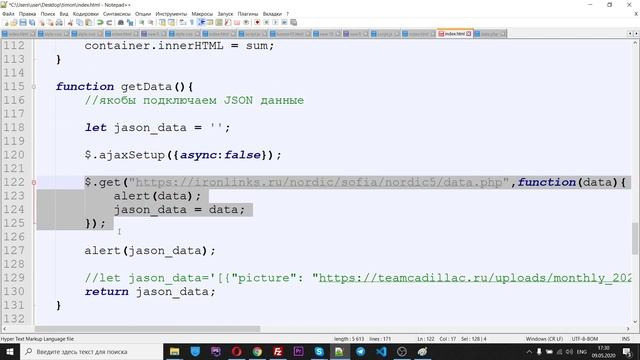The width and height of the screenshot is (640, 360).
Task: Open the Опции menu
Action: pyautogui.click(x=143, y=14)
